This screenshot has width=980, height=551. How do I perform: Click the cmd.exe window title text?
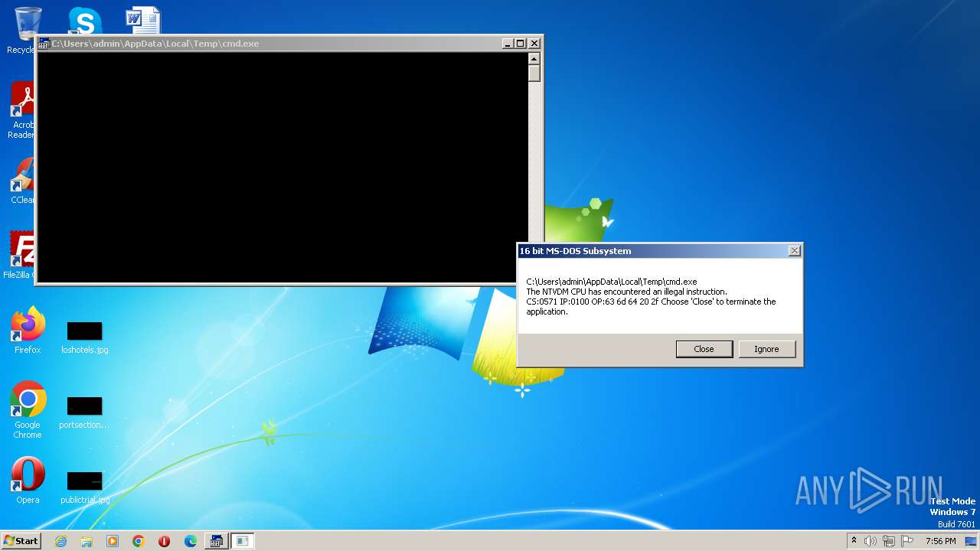click(155, 44)
